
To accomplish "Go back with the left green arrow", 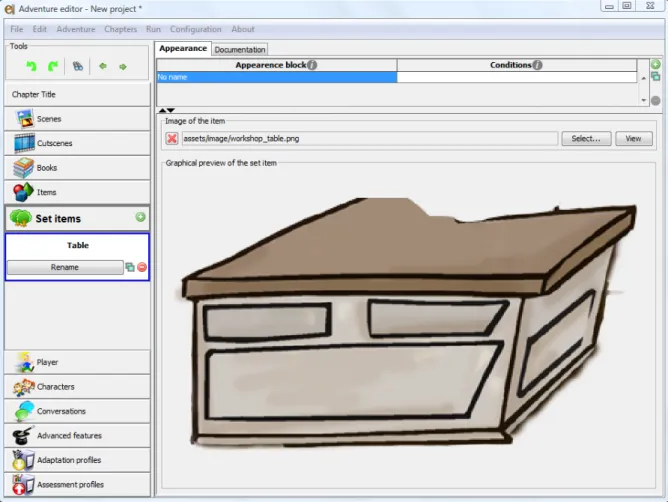I will [x=103, y=66].
